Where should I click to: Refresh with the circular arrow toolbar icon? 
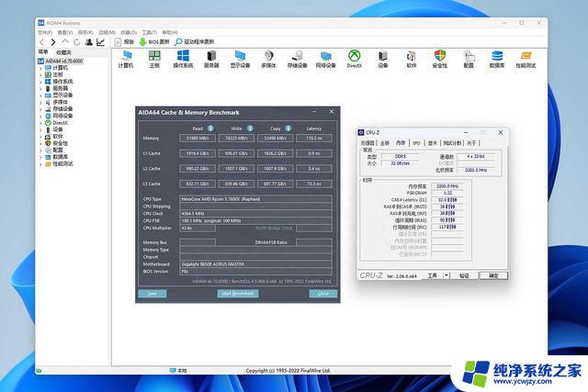coord(77,42)
